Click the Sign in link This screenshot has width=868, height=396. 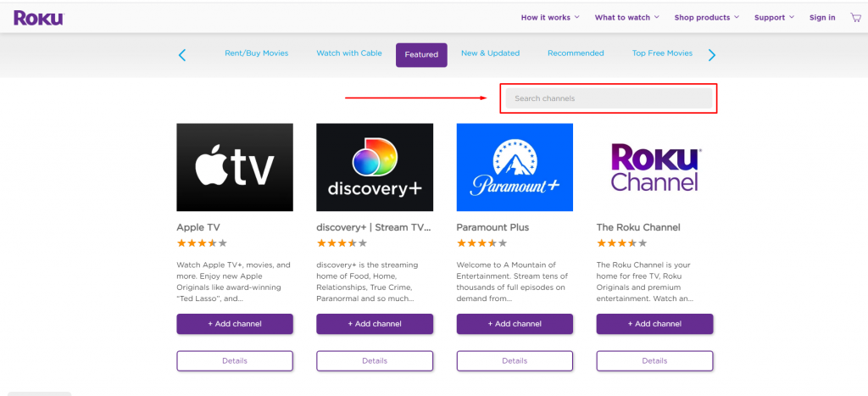822,17
